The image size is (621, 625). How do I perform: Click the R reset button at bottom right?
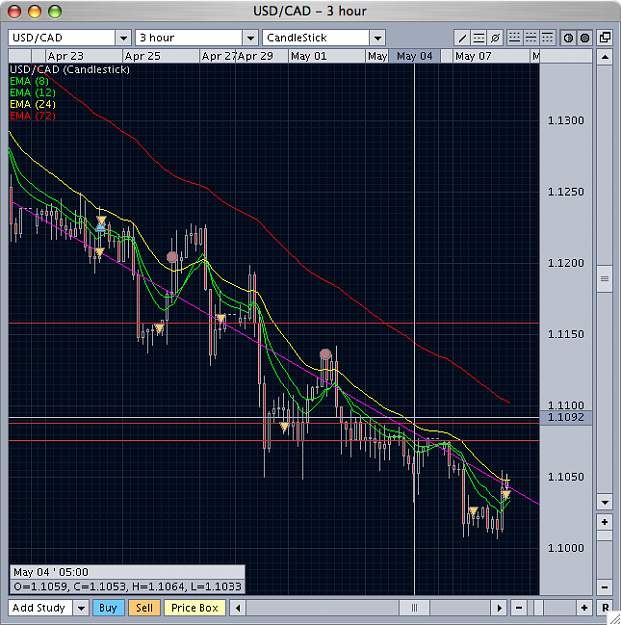coord(605,608)
